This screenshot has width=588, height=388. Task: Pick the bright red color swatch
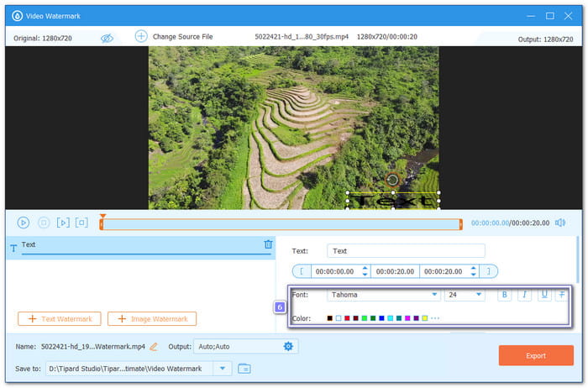pos(347,318)
